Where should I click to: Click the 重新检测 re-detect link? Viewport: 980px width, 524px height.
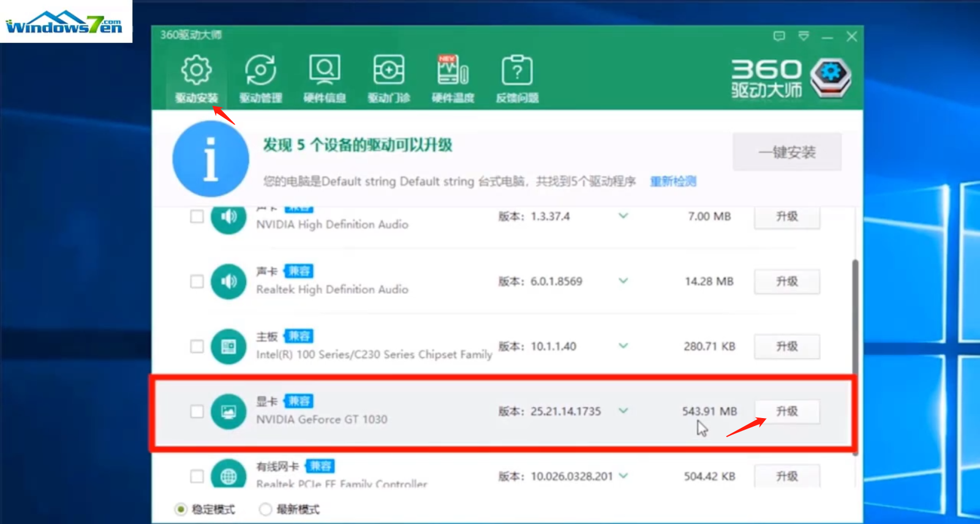(673, 181)
